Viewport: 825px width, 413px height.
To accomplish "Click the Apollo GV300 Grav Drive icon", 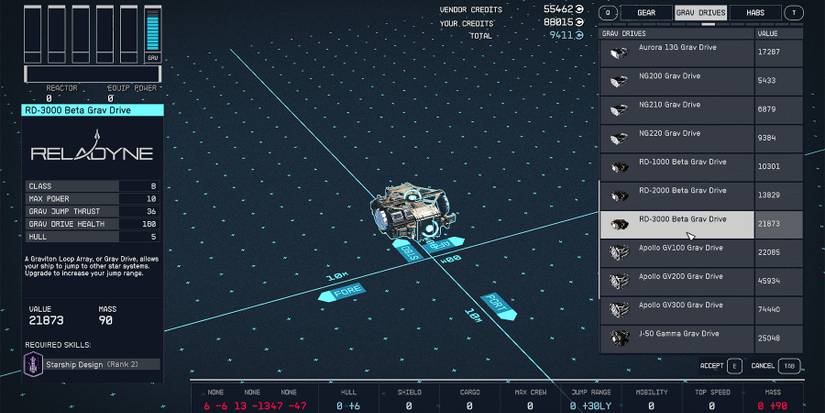I will coord(619,309).
